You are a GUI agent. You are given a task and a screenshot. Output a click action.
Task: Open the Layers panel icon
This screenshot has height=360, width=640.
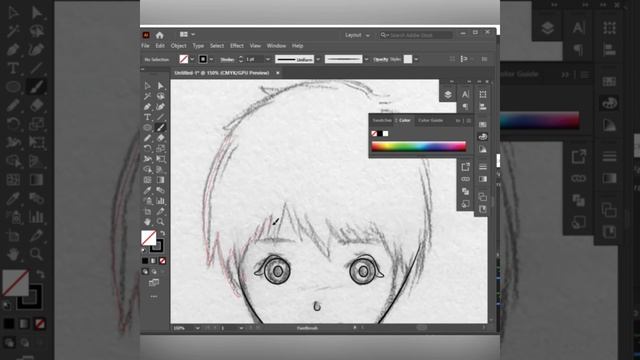[448, 95]
